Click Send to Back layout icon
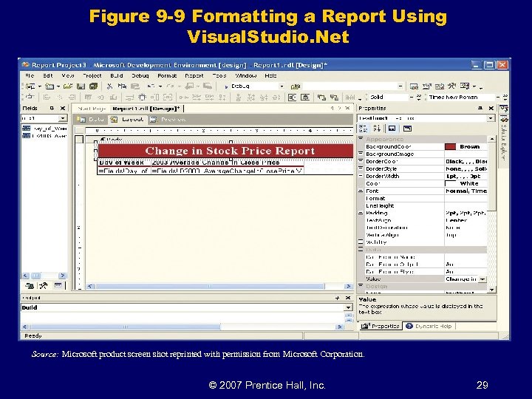This screenshot has width=532, height=399. tap(334, 98)
